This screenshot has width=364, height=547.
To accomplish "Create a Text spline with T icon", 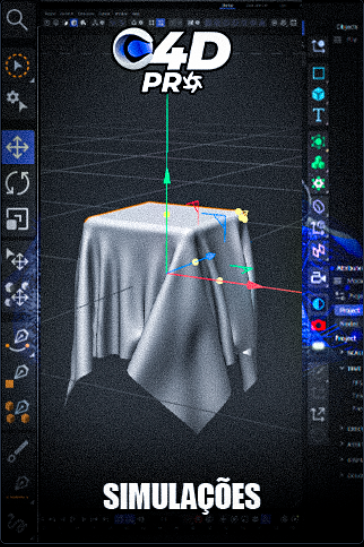I will tap(318, 115).
